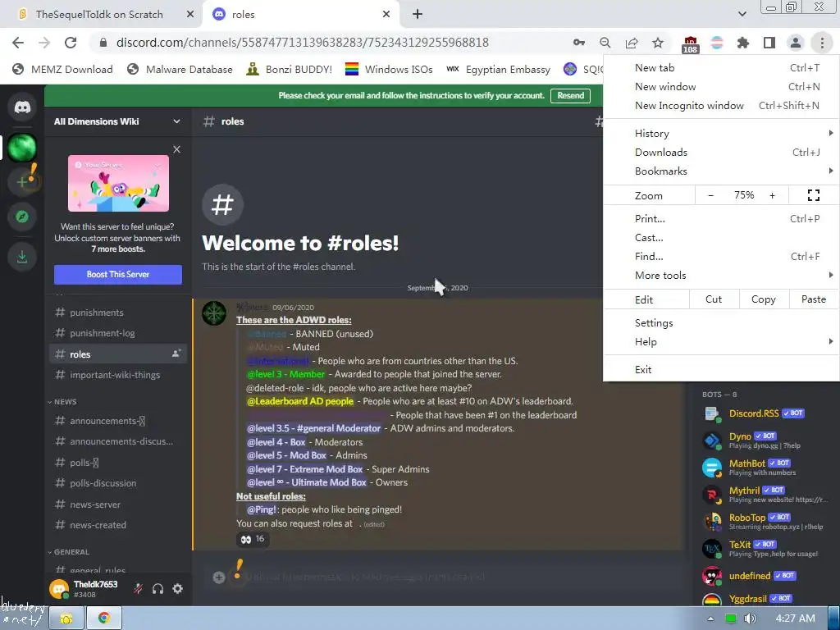Select New tab menu item
This screenshot has width=840, height=630.
click(x=721, y=67)
